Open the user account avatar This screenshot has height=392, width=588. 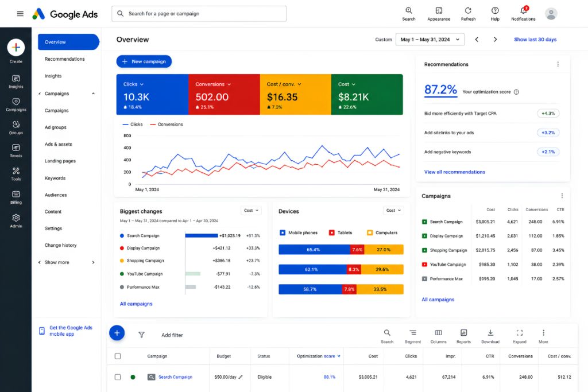pos(551,14)
